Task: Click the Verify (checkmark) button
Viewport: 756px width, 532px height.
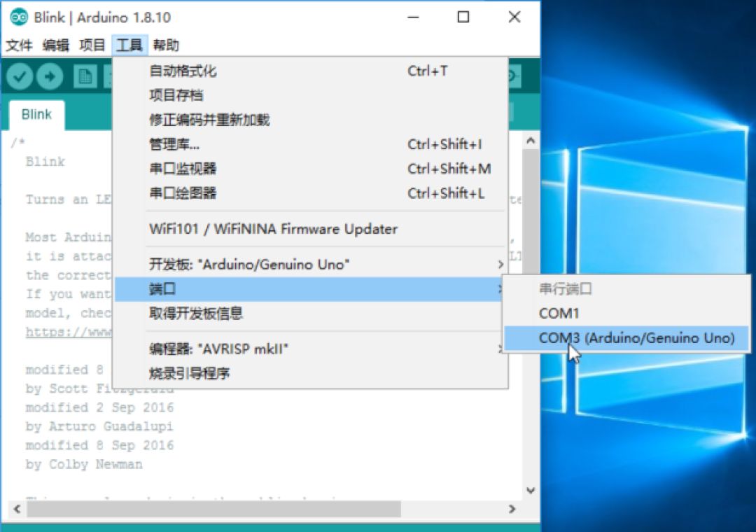Action: tap(19, 77)
